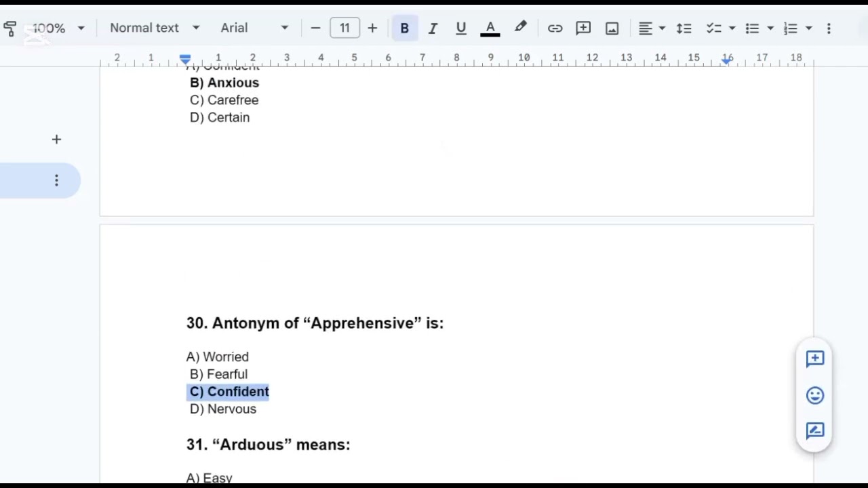Screen dimensions: 868x488
Task: Decrease font size with minus button
Action: (315, 28)
